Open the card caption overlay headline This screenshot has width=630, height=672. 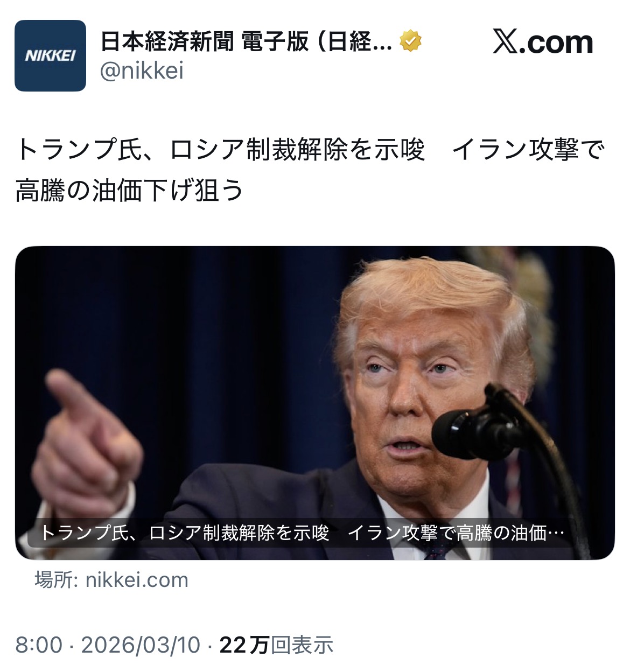click(x=302, y=533)
